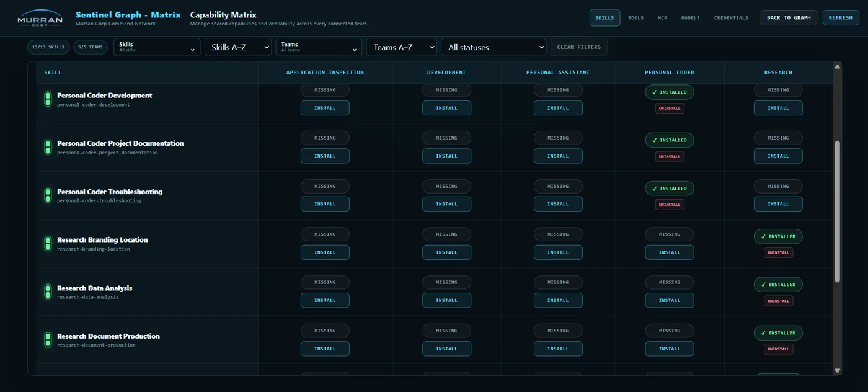Open the All statuses dropdown

pyautogui.click(x=494, y=47)
